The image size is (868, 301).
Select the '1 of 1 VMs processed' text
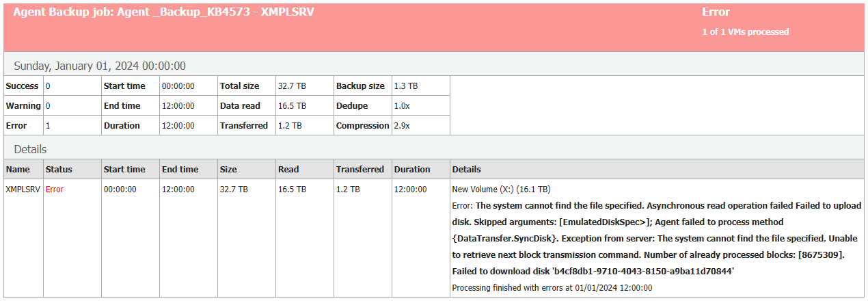[745, 32]
